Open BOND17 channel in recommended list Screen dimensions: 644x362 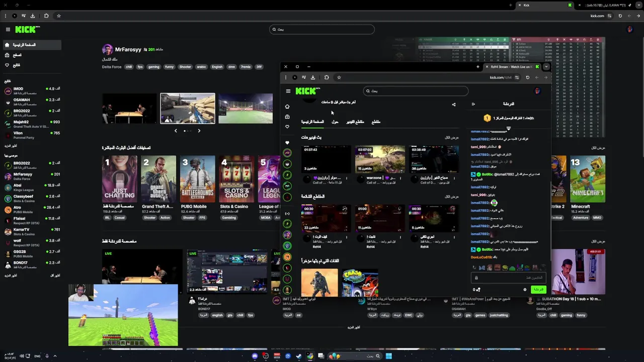click(x=32, y=265)
